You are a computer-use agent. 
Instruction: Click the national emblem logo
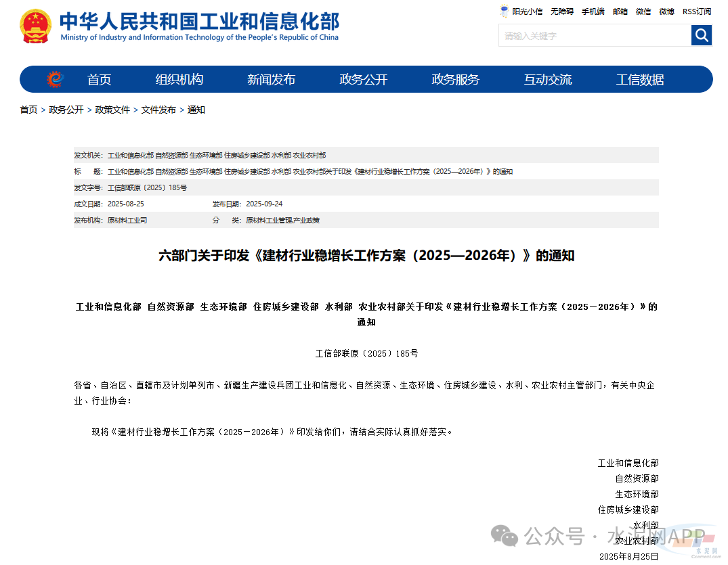35,27
